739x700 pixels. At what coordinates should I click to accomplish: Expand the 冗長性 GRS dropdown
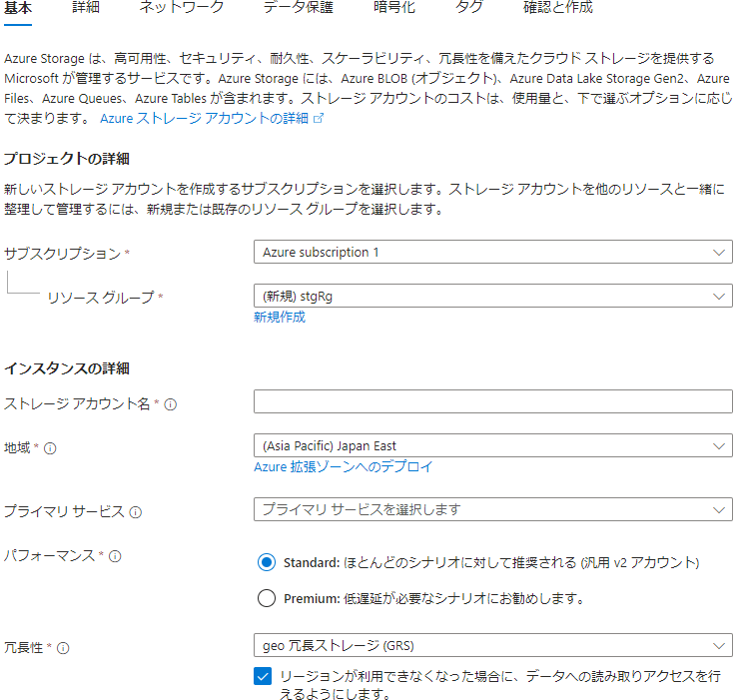[493, 645]
